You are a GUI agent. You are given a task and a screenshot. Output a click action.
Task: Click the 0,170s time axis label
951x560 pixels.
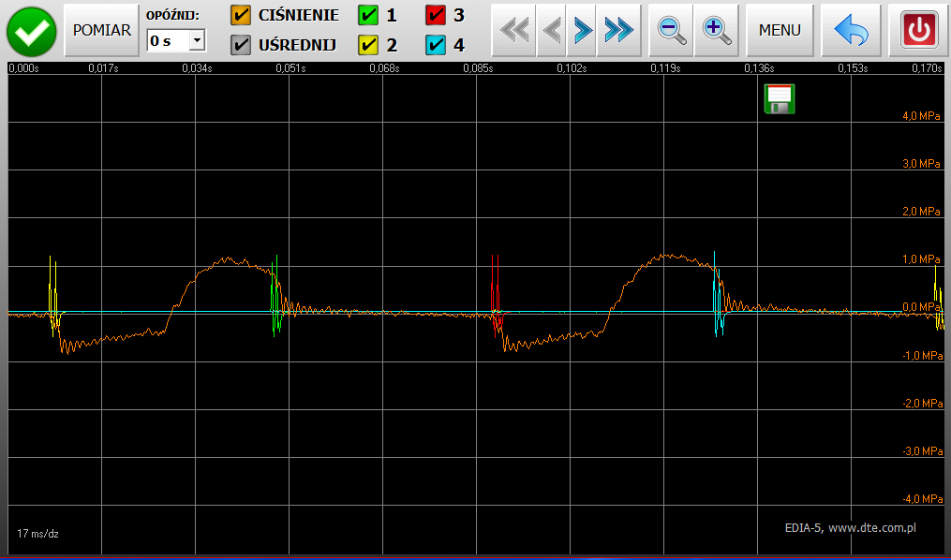point(927,67)
